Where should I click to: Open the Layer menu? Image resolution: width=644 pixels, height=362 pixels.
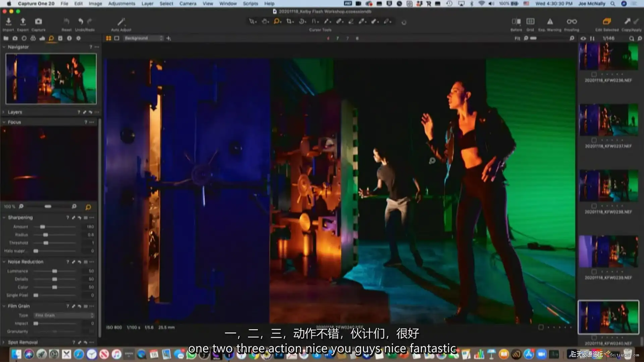point(147,4)
